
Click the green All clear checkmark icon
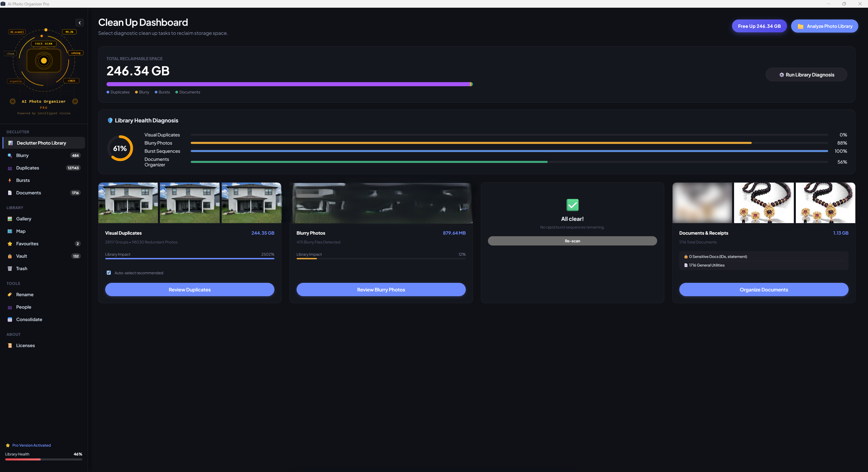click(x=573, y=205)
